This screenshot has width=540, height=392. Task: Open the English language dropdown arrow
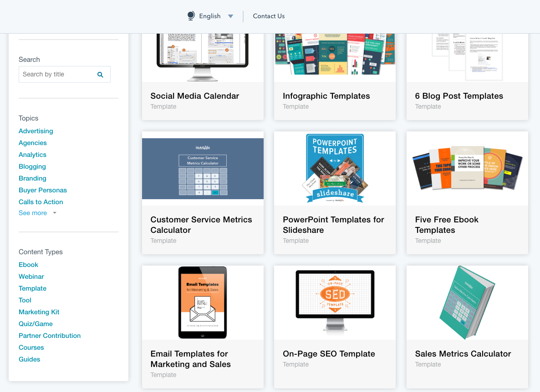point(230,16)
